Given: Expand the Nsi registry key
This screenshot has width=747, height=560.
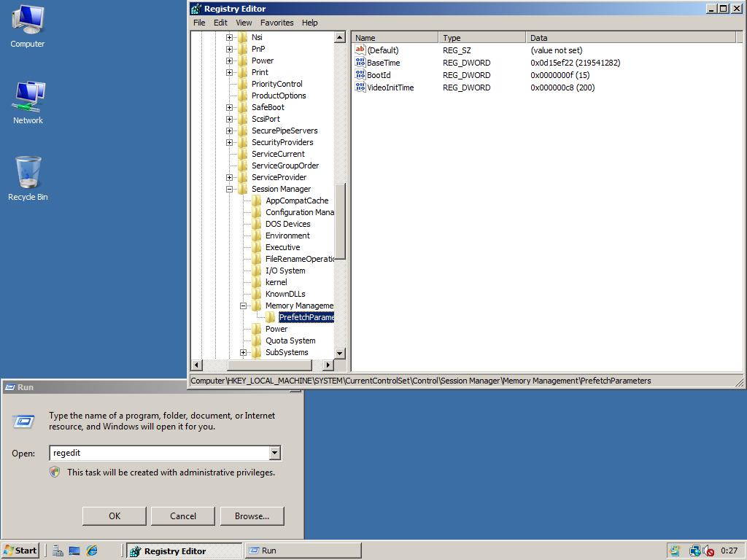Looking at the screenshot, I should point(229,37).
